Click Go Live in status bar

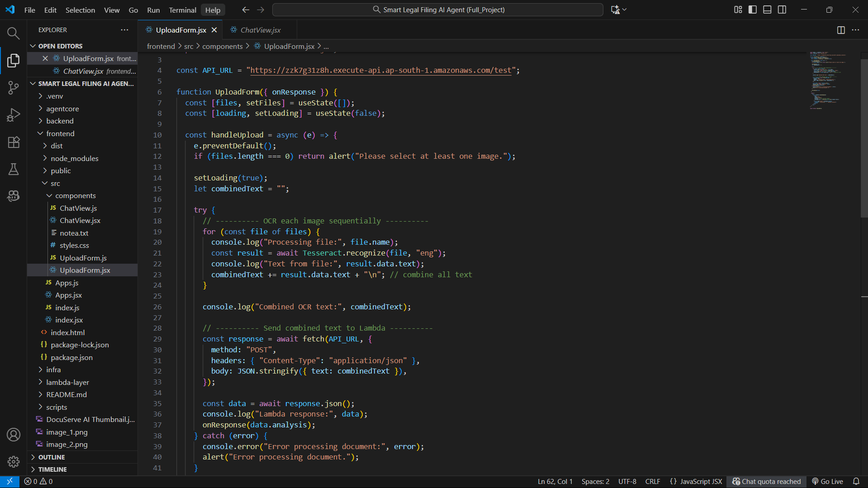(828, 481)
